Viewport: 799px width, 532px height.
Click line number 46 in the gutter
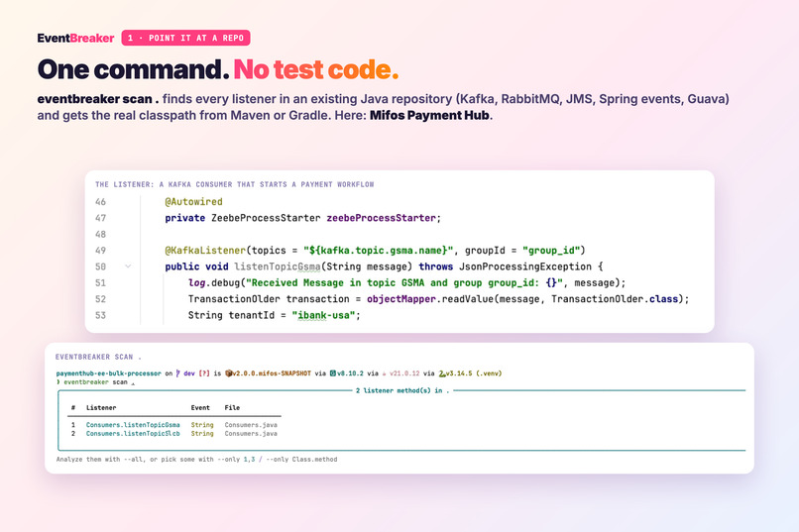click(100, 201)
